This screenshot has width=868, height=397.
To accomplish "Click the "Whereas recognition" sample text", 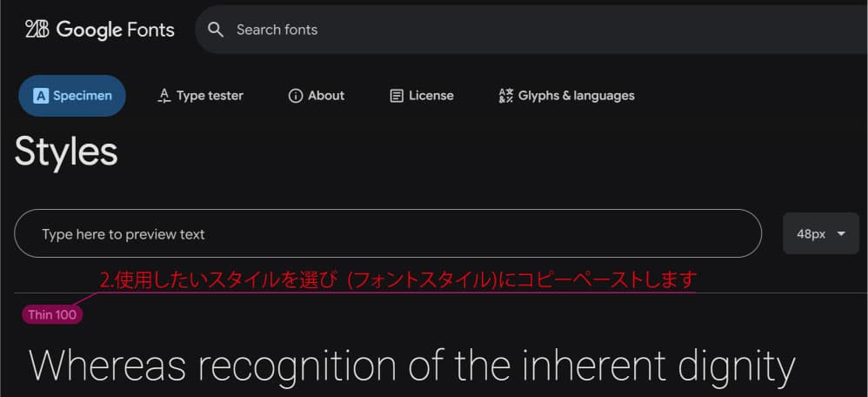I will coord(411,366).
